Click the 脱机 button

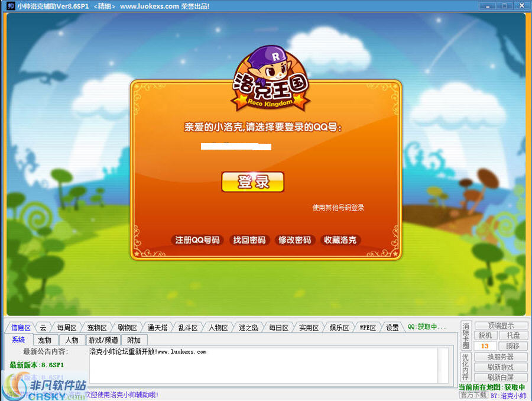coord(485,335)
